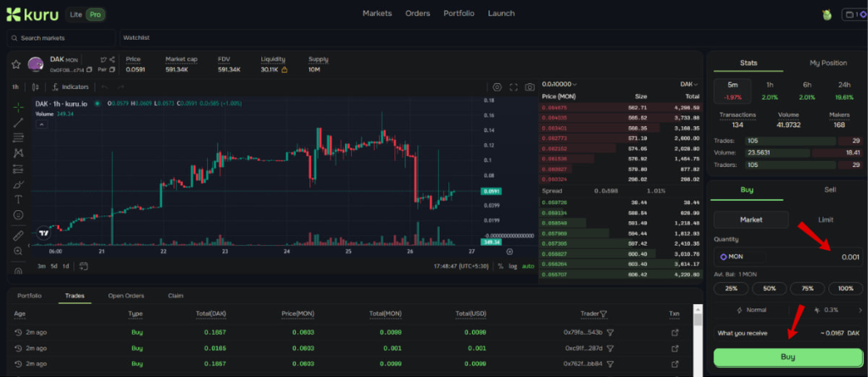The image size is (868, 377).
Task: Click the MON quantity input field
Action: tap(787, 257)
